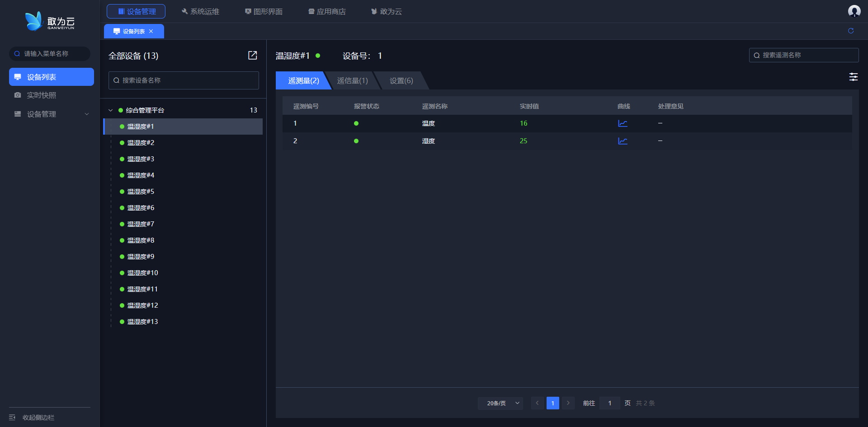Close the 设备列表 tab
This screenshot has width=868, height=427.
click(151, 31)
